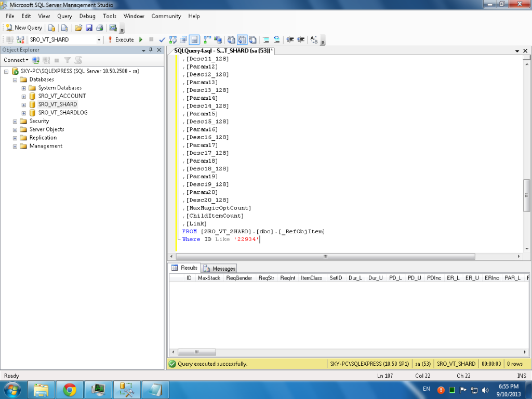Toggle Include Actual Execution Plan

click(207, 39)
